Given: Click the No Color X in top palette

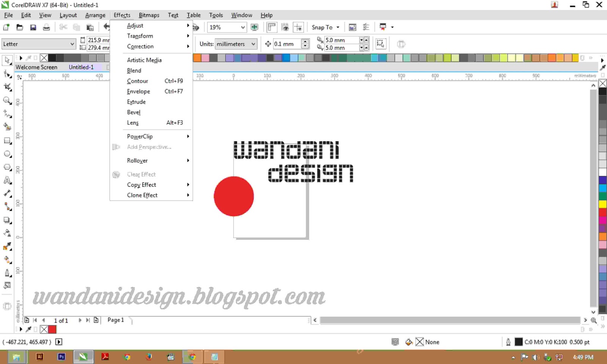Looking at the screenshot, I should [44, 58].
